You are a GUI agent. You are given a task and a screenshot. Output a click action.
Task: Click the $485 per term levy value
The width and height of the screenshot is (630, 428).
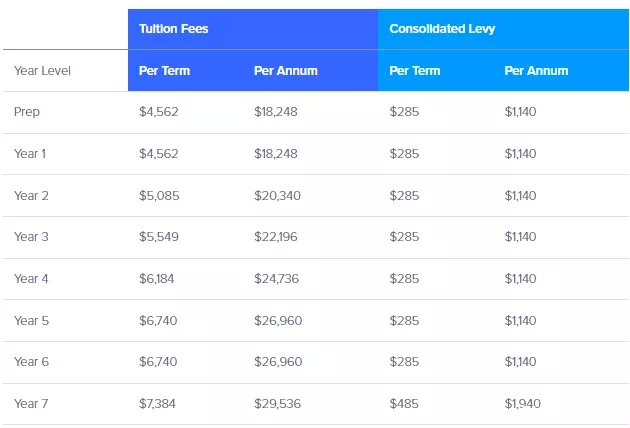[404, 403]
